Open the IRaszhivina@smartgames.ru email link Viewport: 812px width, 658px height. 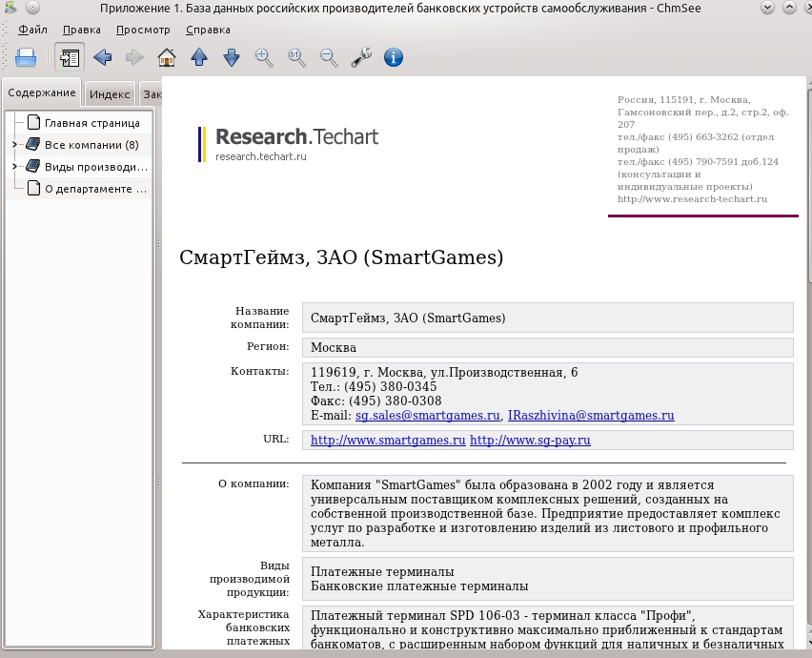coord(591,416)
